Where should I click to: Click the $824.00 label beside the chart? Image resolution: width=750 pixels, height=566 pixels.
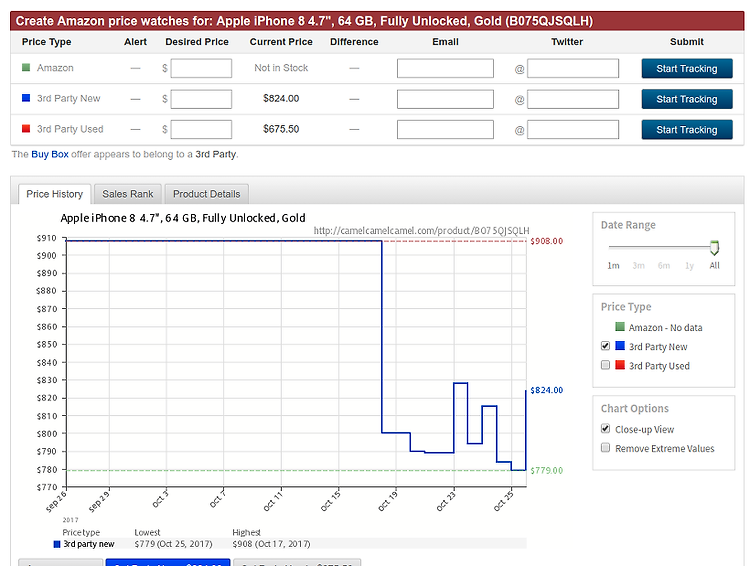(x=547, y=390)
